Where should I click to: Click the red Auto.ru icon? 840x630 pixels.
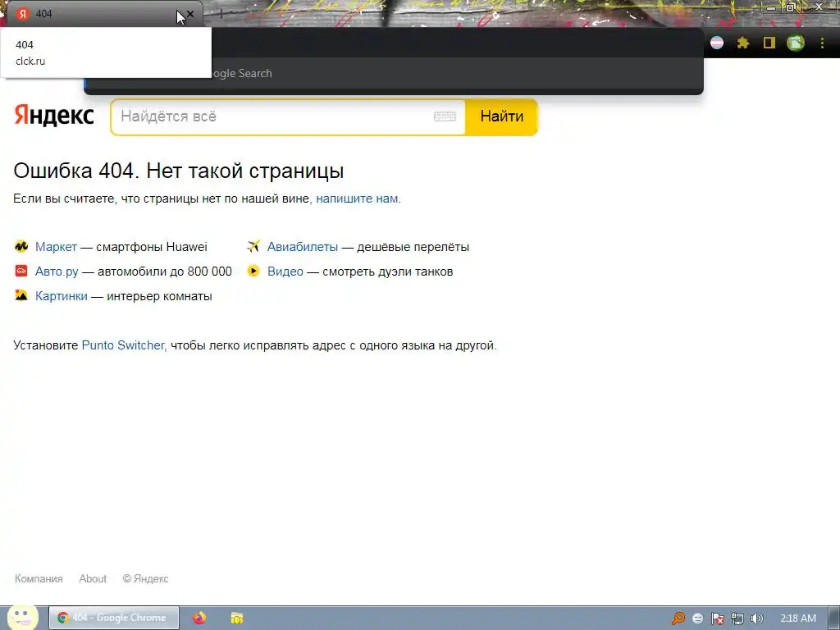21,271
